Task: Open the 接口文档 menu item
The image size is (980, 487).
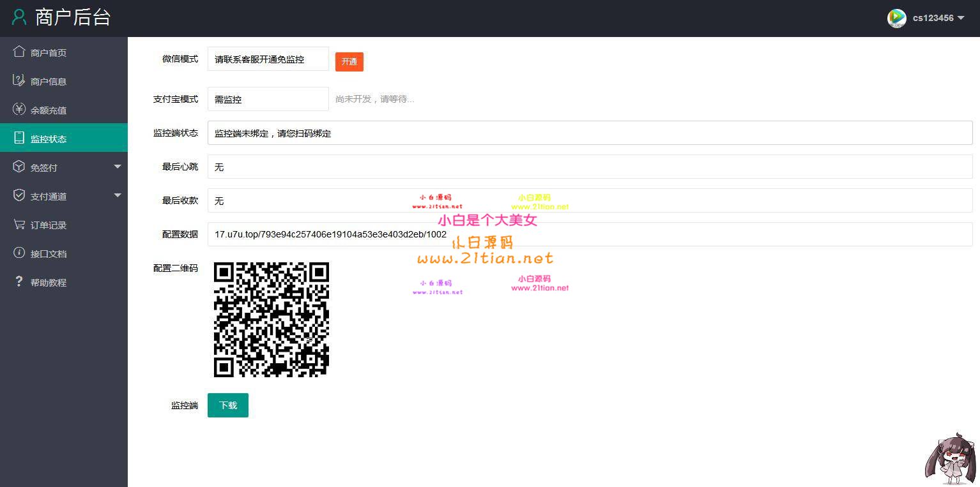Action: pos(64,253)
